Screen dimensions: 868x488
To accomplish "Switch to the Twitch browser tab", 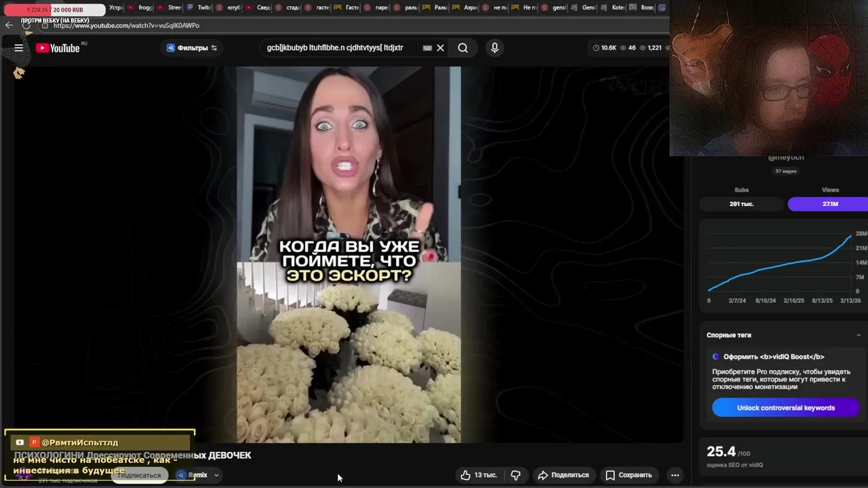I will coord(199,7).
